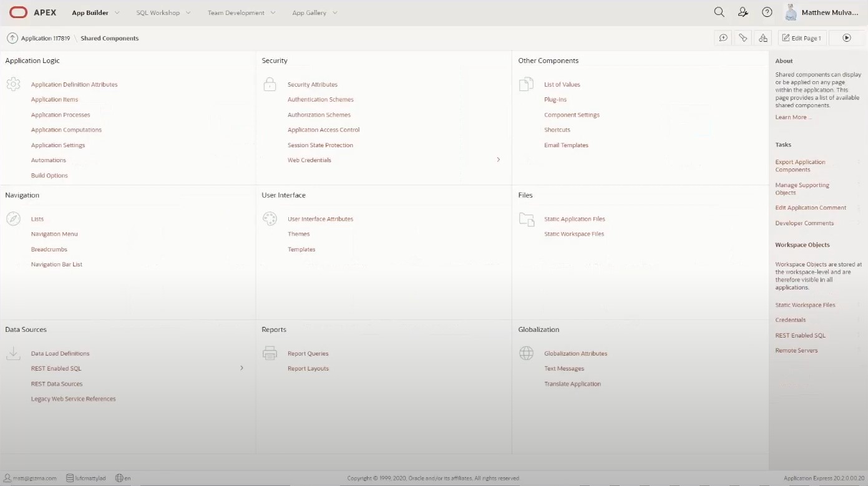Expand the SQL Workshop dropdown arrow
The image size is (868, 486).
[188, 12]
